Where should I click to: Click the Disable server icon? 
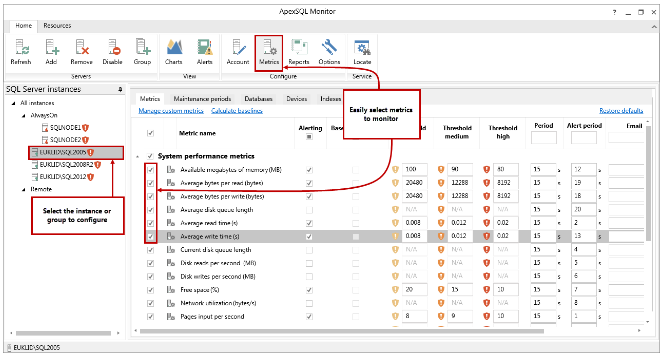(x=113, y=51)
